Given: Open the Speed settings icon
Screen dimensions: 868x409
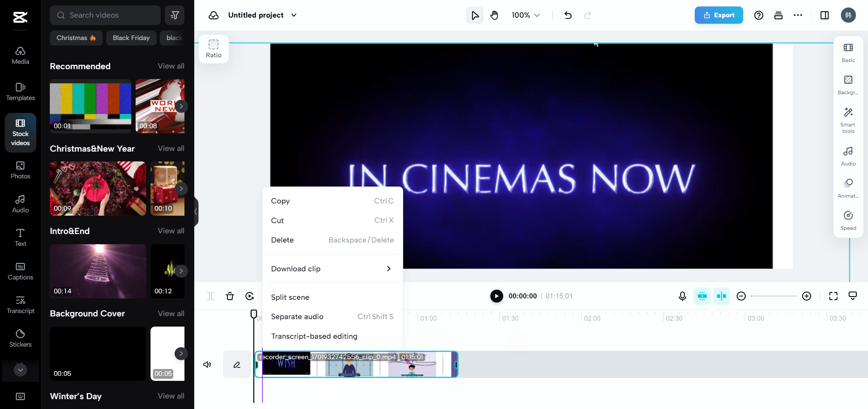Looking at the screenshot, I should [x=848, y=220].
